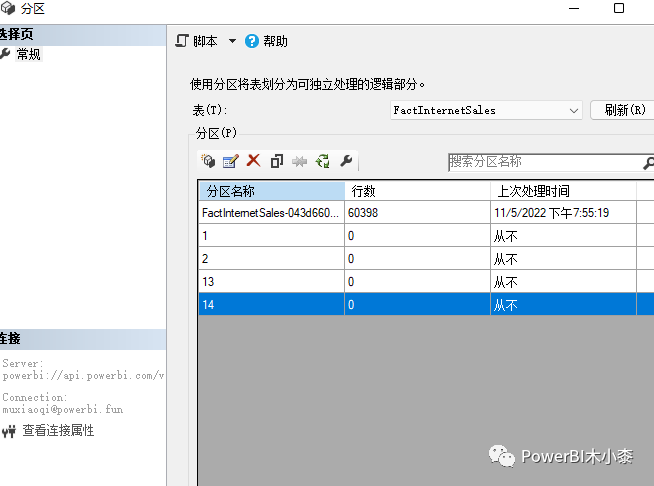
Task: Delete partition with red X icon
Action: point(253,161)
